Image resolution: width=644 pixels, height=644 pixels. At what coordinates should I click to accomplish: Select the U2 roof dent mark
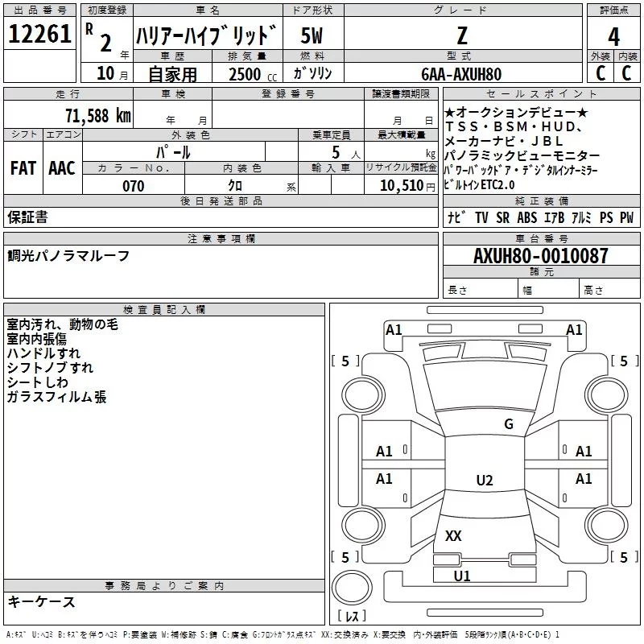(485, 481)
